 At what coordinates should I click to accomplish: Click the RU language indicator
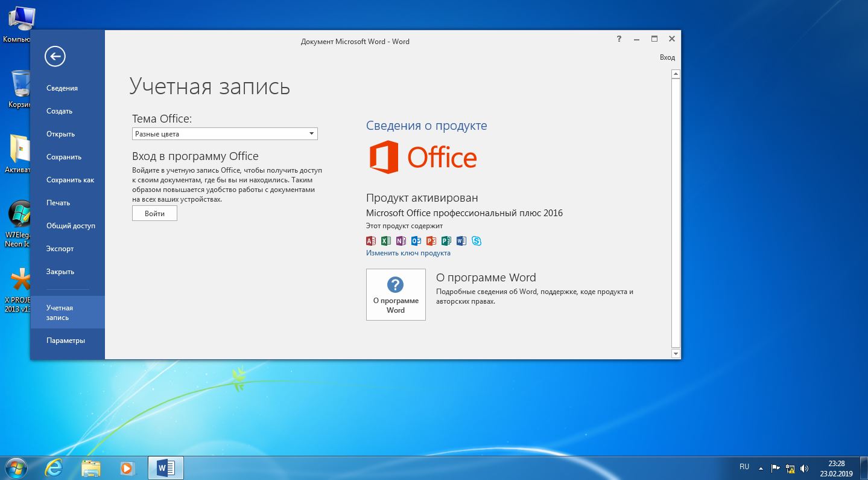[x=744, y=467]
